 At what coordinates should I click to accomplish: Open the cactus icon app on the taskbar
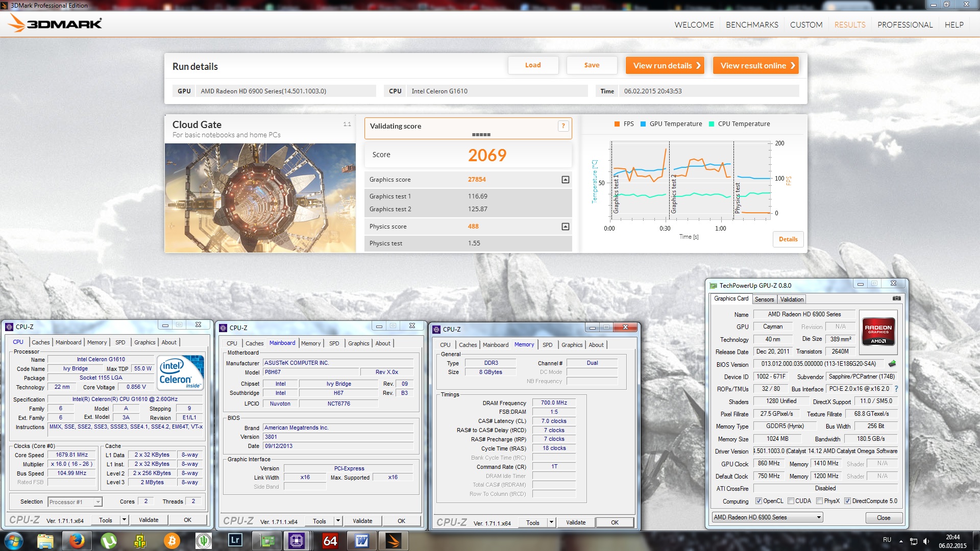point(204,541)
